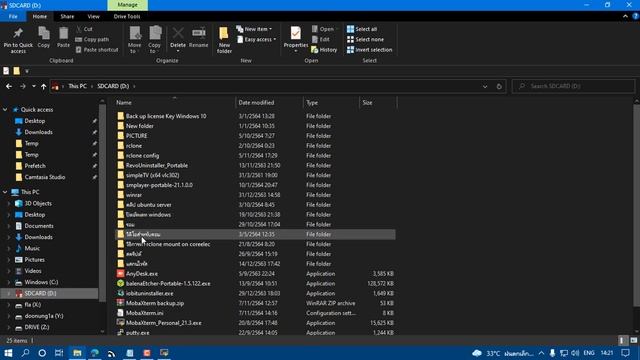Expand the Windows (C:) tree node
This screenshot has width=640, height=360.
tap(9, 282)
